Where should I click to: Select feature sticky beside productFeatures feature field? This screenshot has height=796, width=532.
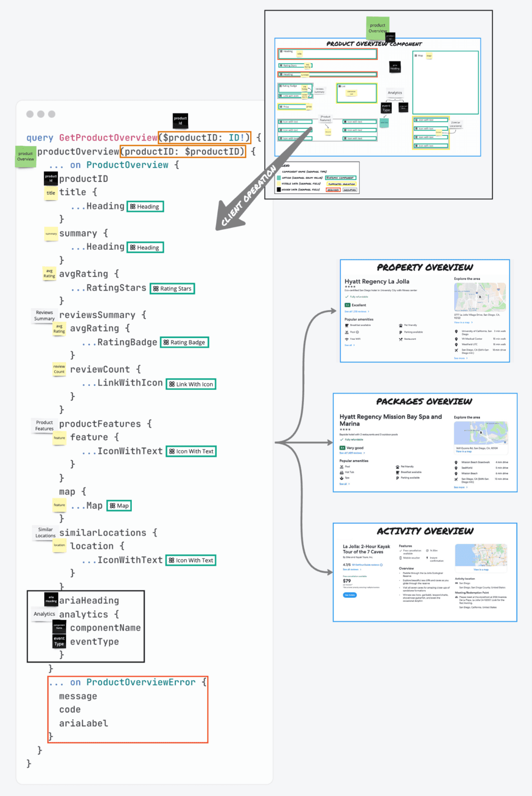tap(59, 438)
